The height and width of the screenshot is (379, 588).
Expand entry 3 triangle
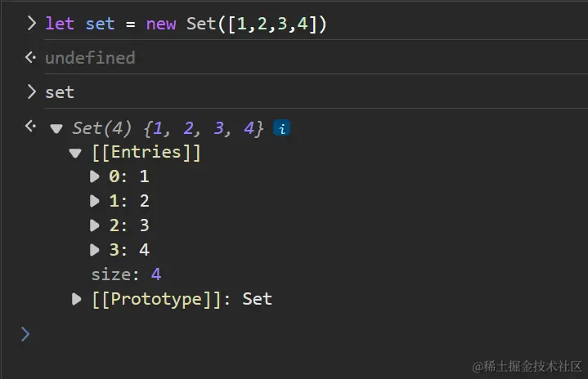tap(95, 250)
